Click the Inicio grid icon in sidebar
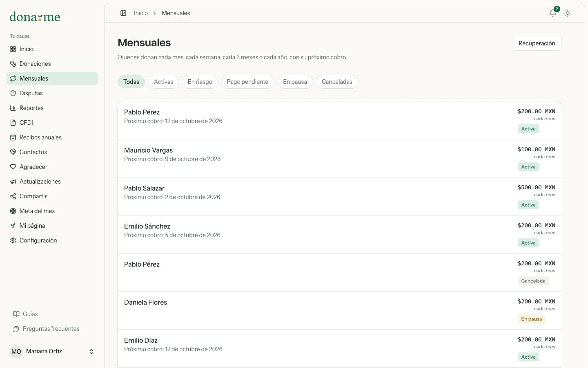Image resolution: width=588 pixels, height=368 pixels. click(13, 49)
